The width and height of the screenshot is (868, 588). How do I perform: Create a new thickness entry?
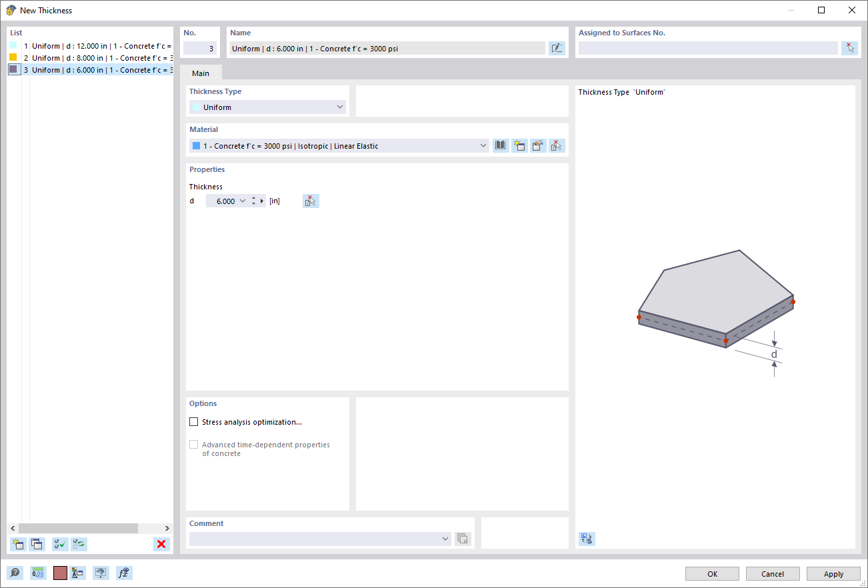(18, 544)
